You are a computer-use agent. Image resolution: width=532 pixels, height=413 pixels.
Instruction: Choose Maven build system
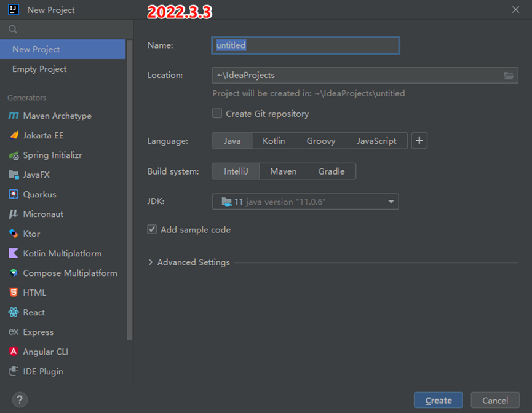coord(284,171)
